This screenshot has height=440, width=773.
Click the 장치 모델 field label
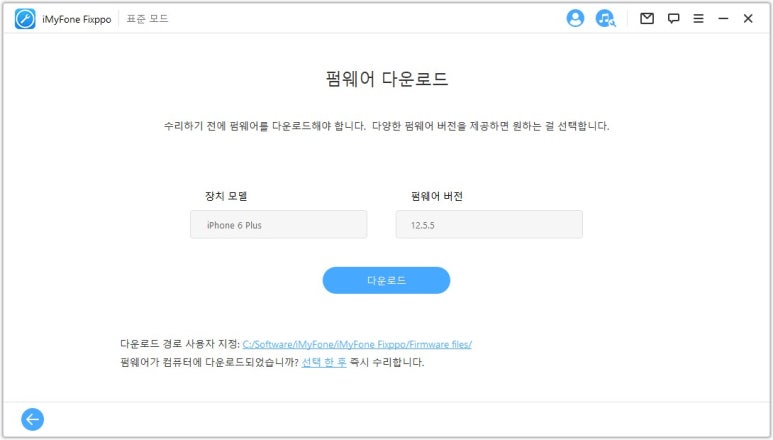(x=226, y=196)
